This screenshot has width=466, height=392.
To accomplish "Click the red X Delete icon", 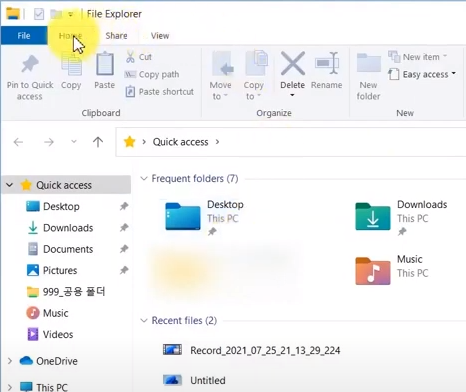I will pyautogui.click(x=293, y=63).
